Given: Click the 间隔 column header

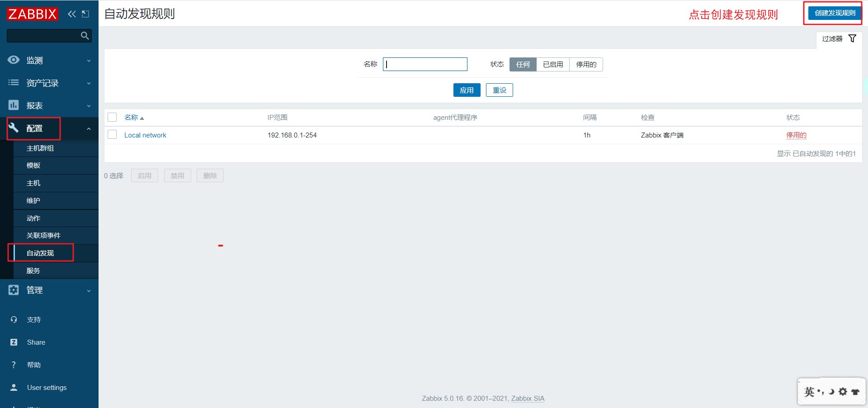Looking at the screenshot, I should pyautogui.click(x=590, y=118).
